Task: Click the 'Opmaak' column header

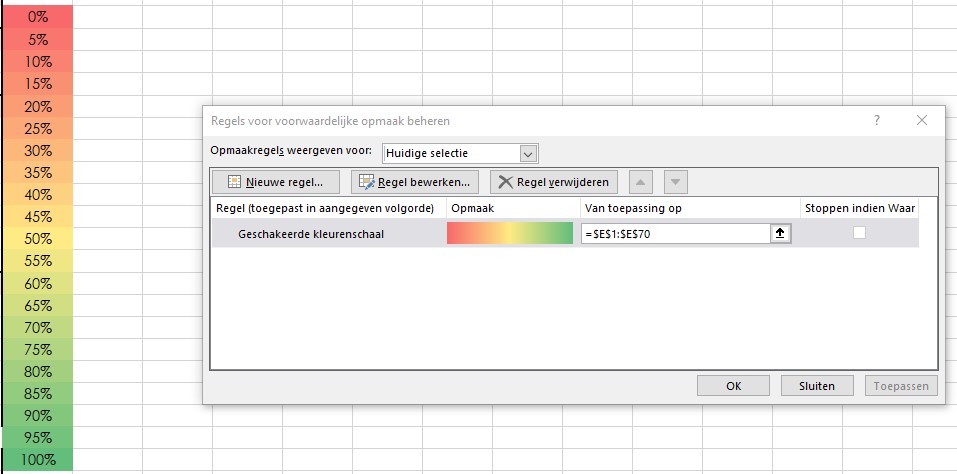Action: pyautogui.click(x=511, y=208)
